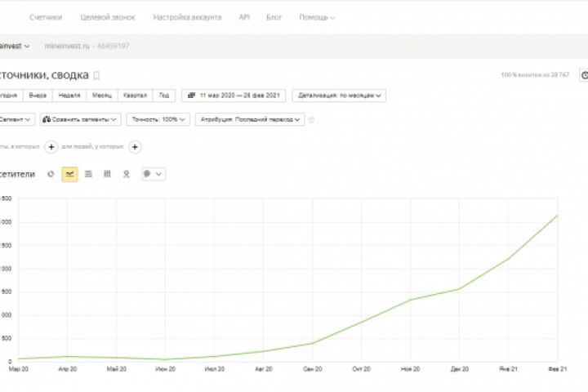The width and height of the screenshot is (588, 392).
Task: Click the map view icon
Action: click(x=126, y=174)
